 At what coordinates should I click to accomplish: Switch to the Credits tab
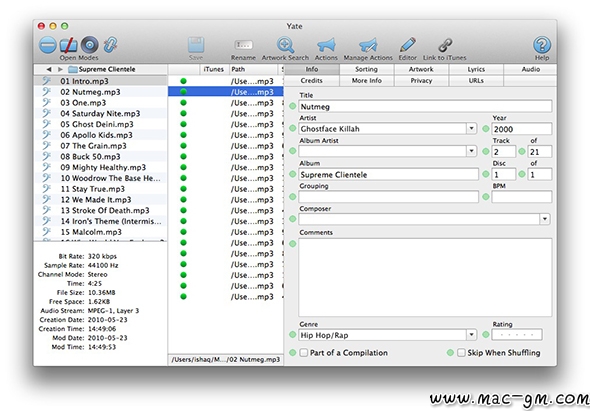[312, 81]
